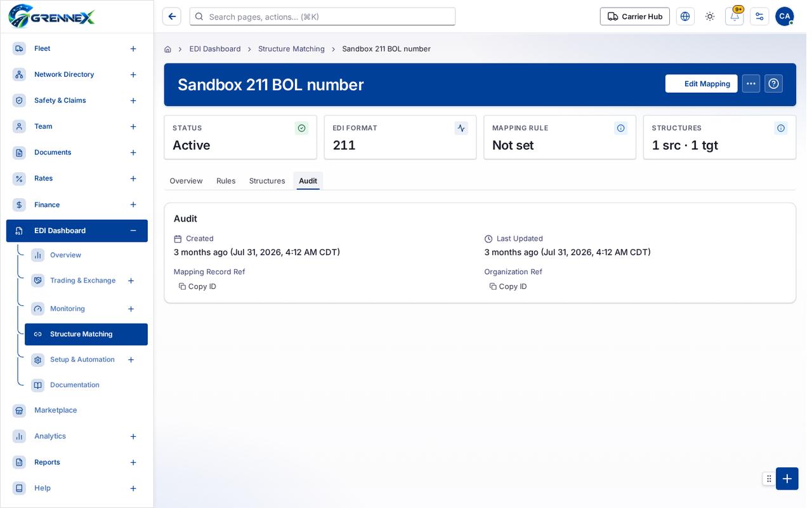Expand the Safety & Claims section

(133, 101)
